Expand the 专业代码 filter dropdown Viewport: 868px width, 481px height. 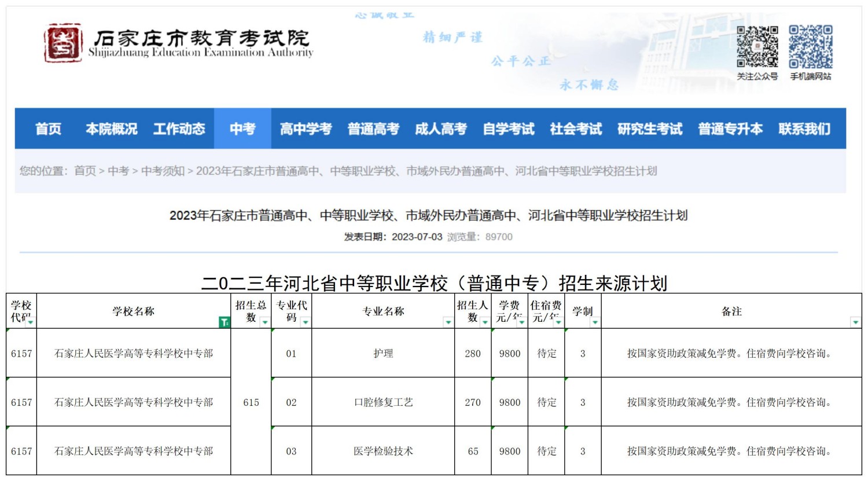click(306, 322)
